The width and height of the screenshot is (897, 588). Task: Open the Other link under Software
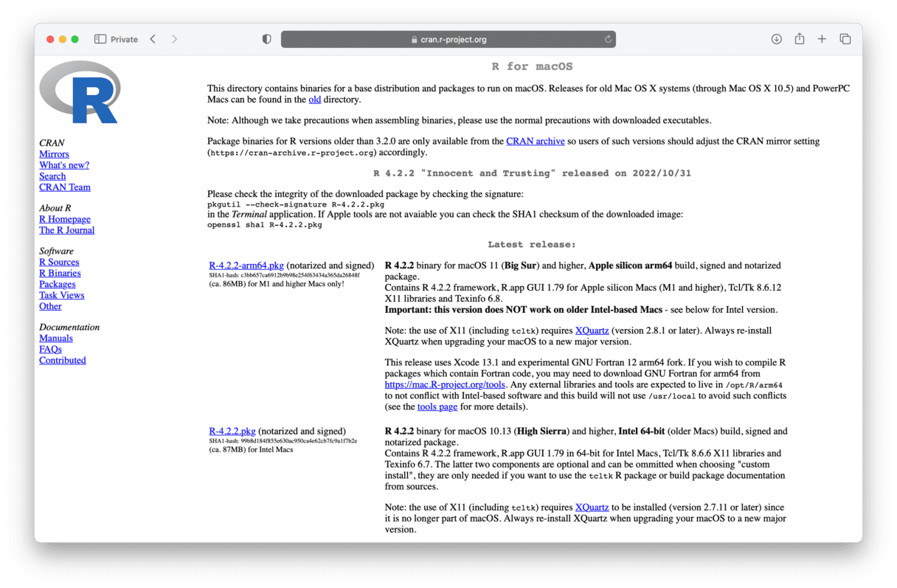pyautogui.click(x=50, y=306)
